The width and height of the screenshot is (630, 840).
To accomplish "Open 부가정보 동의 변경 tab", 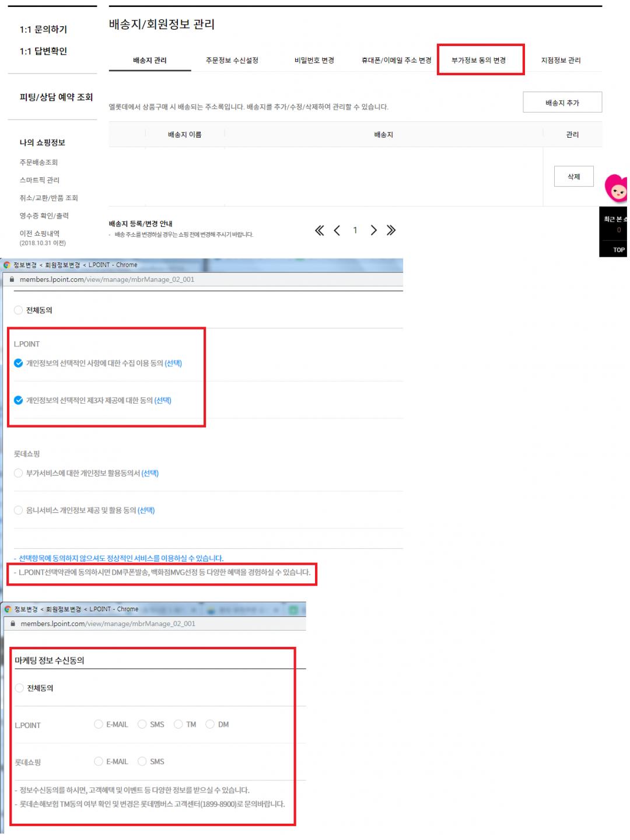I will 479,60.
